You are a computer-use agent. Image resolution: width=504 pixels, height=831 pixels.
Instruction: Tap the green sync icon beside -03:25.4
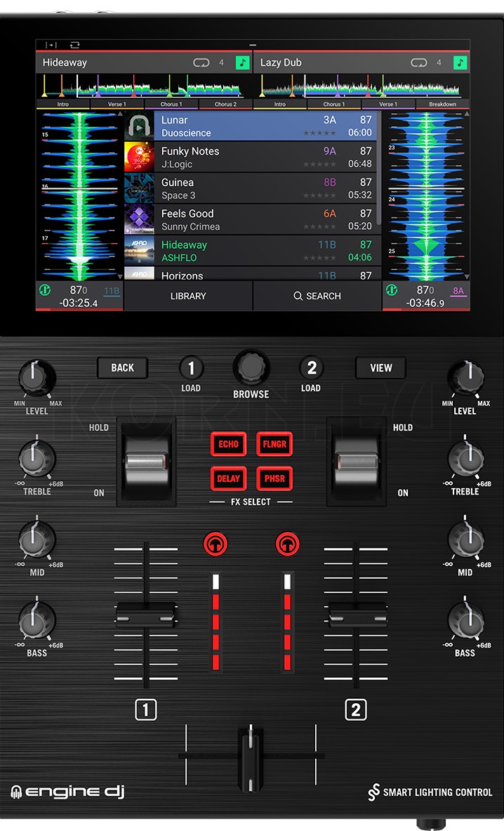coord(45,290)
